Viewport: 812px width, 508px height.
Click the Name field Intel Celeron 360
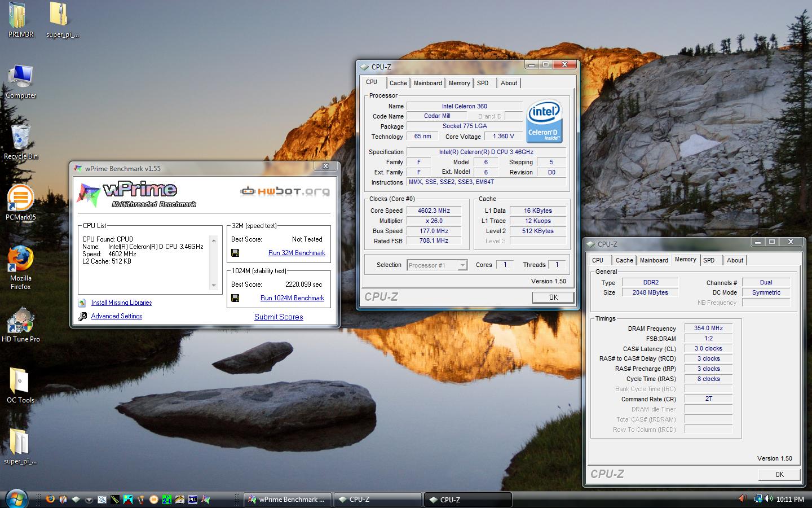point(465,106)
